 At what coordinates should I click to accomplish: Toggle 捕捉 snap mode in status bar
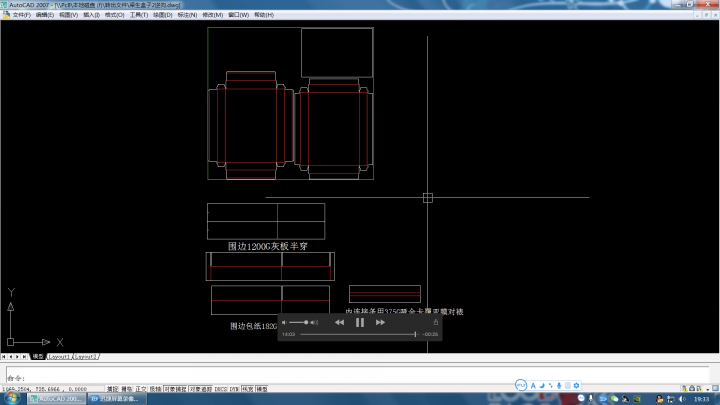coord(113,389)
